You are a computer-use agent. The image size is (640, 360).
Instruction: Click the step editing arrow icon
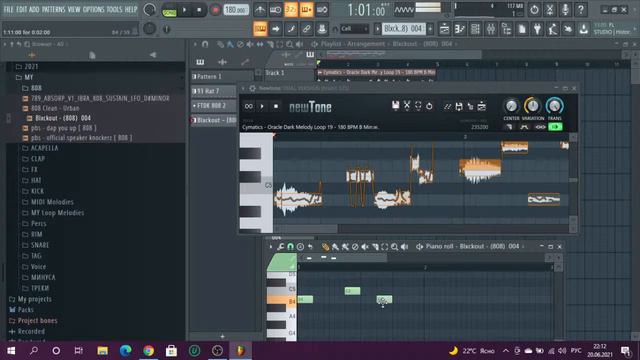pyautogui.click(x=276, y=29)
